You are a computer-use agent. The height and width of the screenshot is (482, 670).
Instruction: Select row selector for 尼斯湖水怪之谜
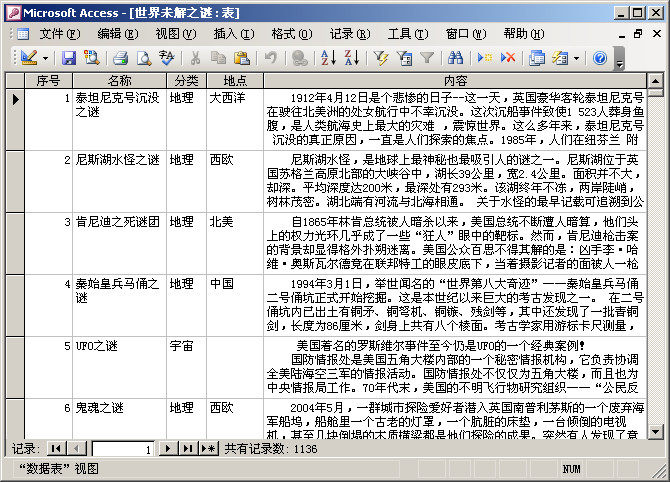tap(15, 181)
